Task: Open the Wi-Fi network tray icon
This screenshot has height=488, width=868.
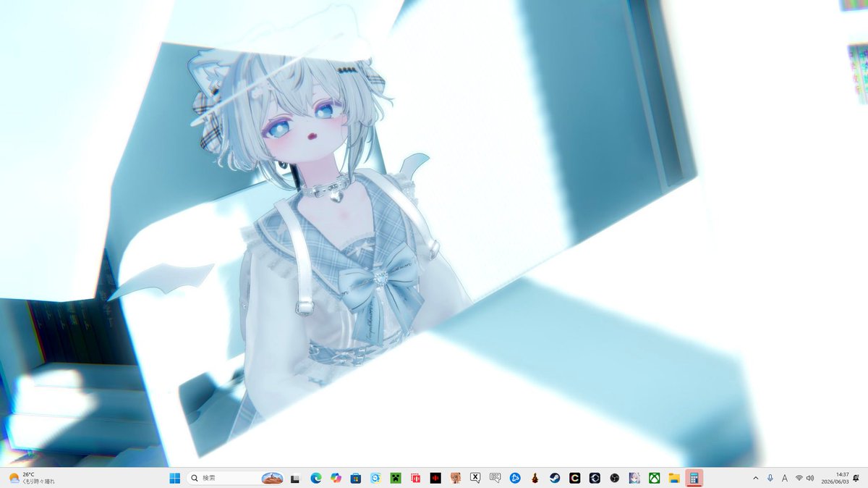Action: tap(799, 478)
